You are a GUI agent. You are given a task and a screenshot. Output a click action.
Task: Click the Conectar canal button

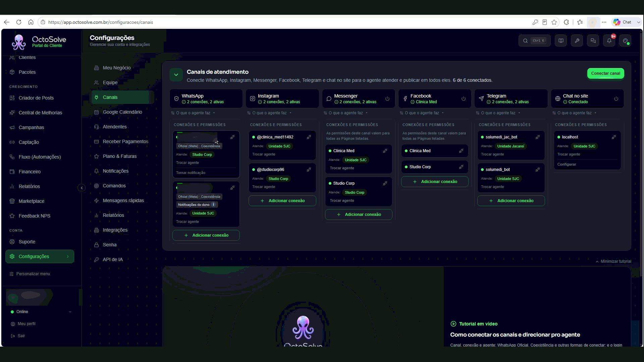(x=605, y=73)
